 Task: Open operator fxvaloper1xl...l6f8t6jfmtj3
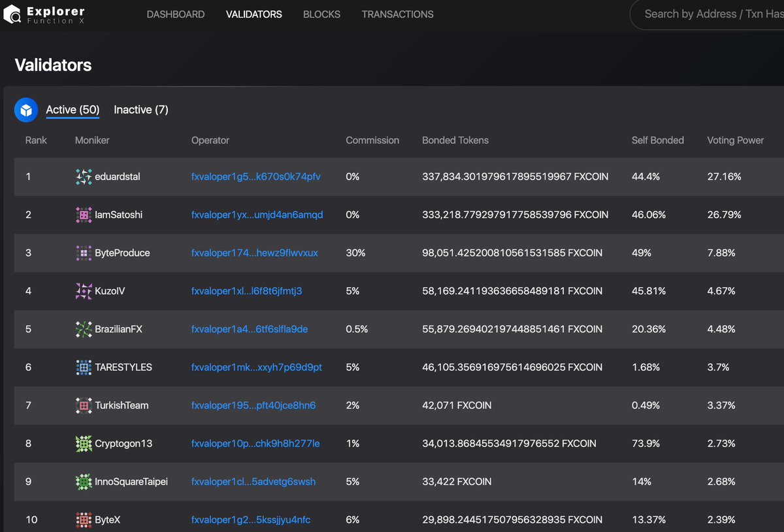pyautogui.click(x=246, y=291)
